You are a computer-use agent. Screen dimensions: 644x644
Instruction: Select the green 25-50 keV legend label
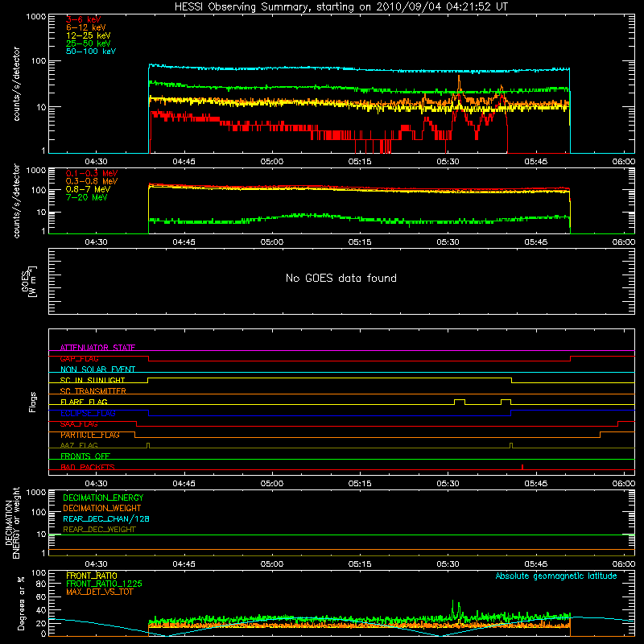[89, 43]
